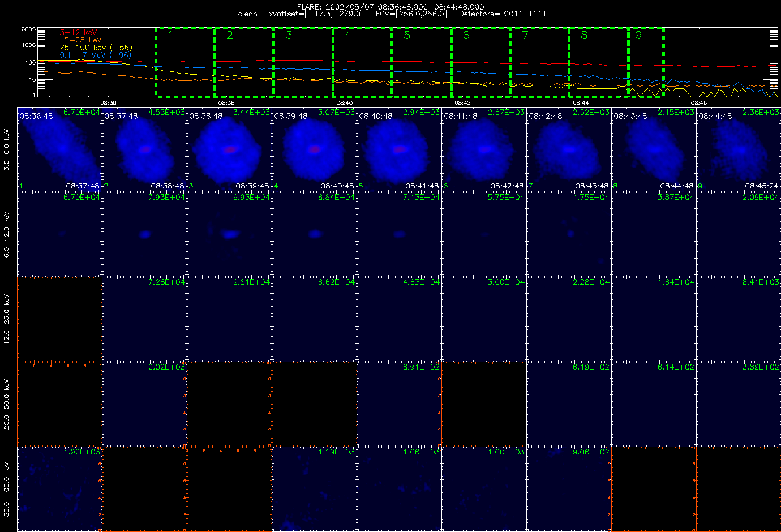The height and width of the screenshot is (532, 781).
Task: Select interval 7 on the light curve
Action: pyautogui.click(x=539, y=62)
